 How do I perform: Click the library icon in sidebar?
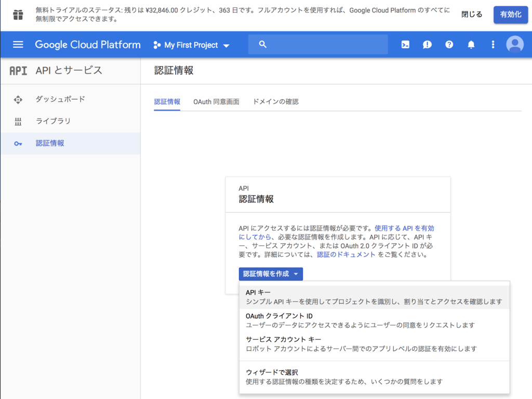(18, 122)
